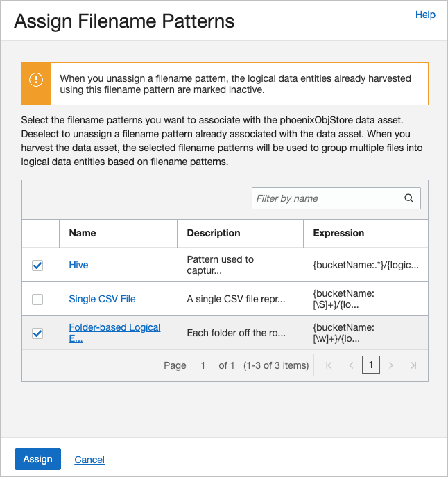Uncheck the Hive pattern checkbox

[x=37, y=266]
